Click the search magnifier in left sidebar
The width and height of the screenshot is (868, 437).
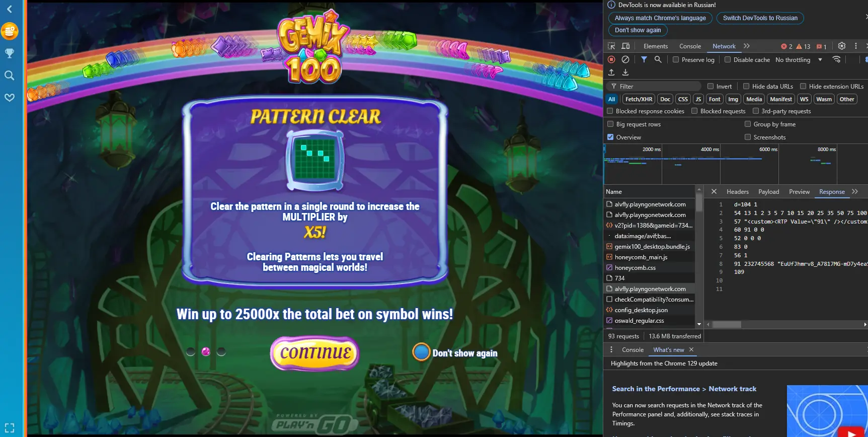[10, 76]
